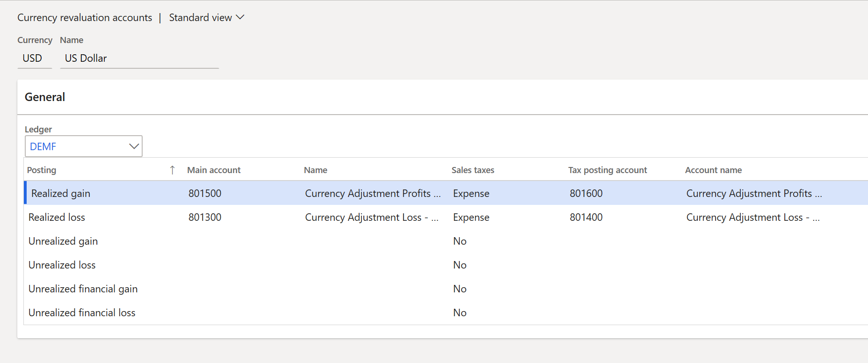Open the Standard view dropdown
Image resolution: width=868 pixels, height=363 pixels.
click(207, 18)
